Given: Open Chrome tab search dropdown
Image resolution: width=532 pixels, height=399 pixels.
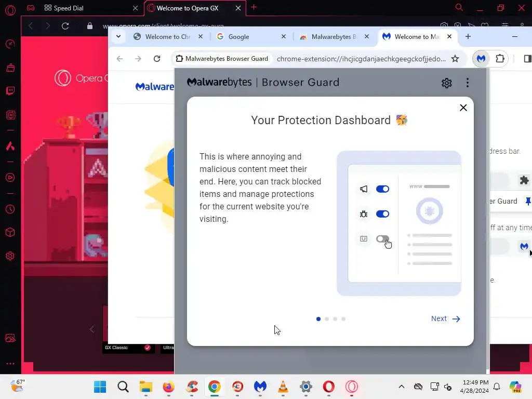Looking at the screenshot, I should [118, 36].
